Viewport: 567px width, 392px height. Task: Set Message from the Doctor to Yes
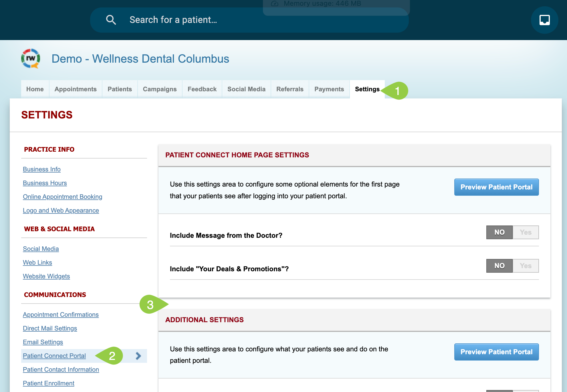click(x=526, y=232)
